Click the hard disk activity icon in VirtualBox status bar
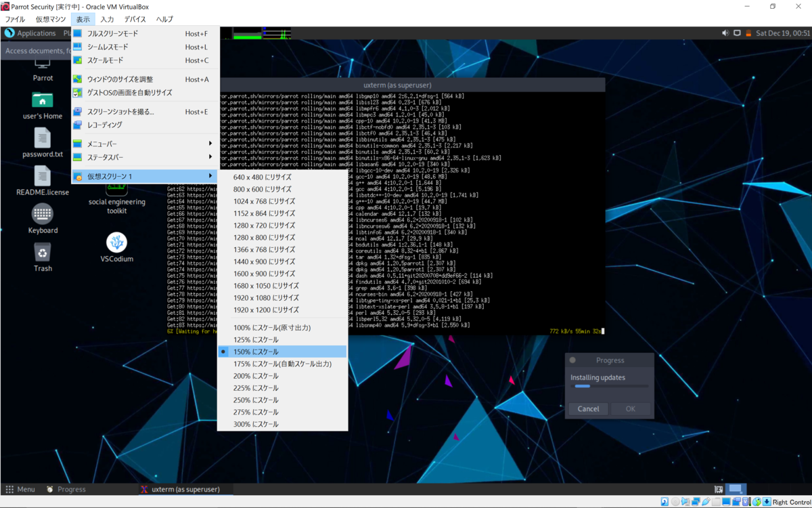Viewport: 812px width, 508px height. (x=664, y=502)
